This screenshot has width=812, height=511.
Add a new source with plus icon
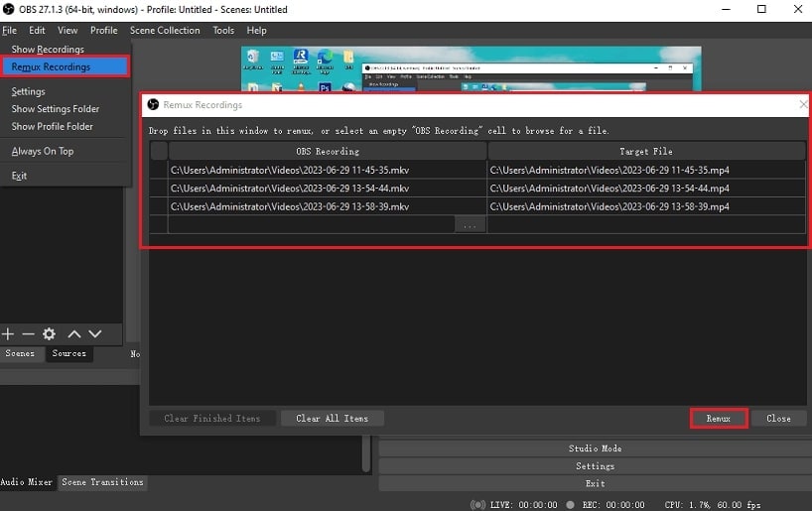pyautogui.click(x=8, y=334)
